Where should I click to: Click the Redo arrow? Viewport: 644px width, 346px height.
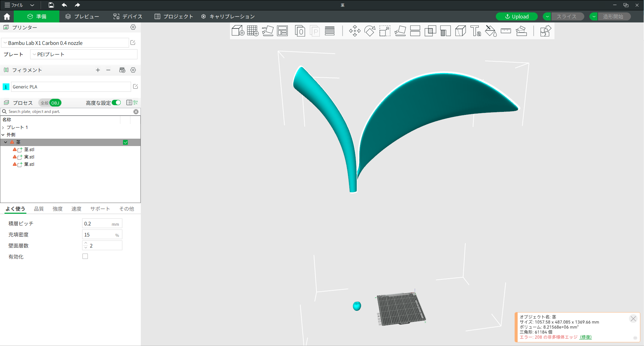pos(77,5)
